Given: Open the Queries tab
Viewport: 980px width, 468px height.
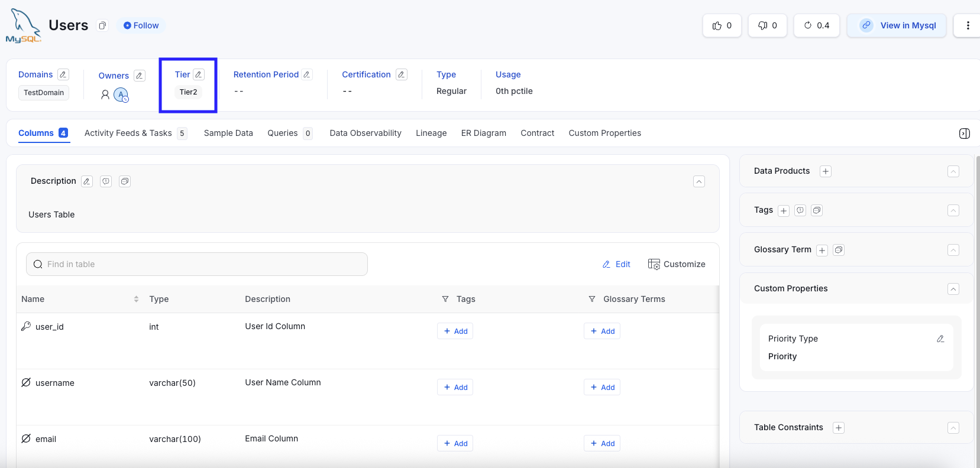Looking at the screenshot, I should point(290,133).
